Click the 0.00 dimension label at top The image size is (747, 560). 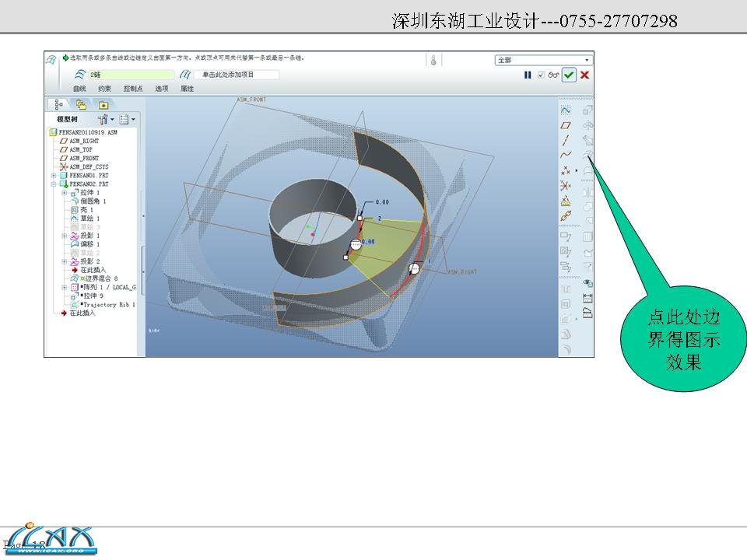coord(382,202)
